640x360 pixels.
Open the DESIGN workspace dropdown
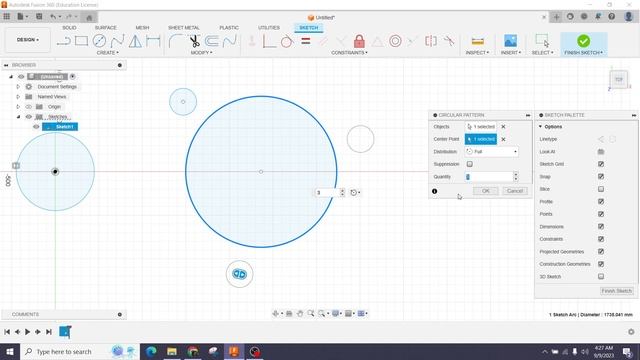(27, 40)
